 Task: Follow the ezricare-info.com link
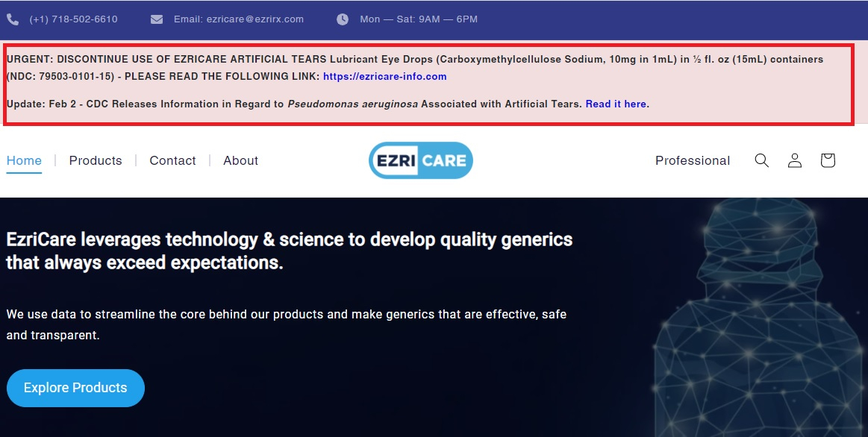pyautogui.click(x=384, y=76)
